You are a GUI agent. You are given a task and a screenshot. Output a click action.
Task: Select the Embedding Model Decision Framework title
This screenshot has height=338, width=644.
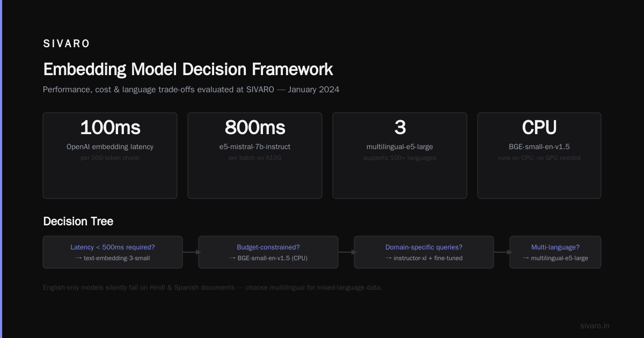(188, 69)
